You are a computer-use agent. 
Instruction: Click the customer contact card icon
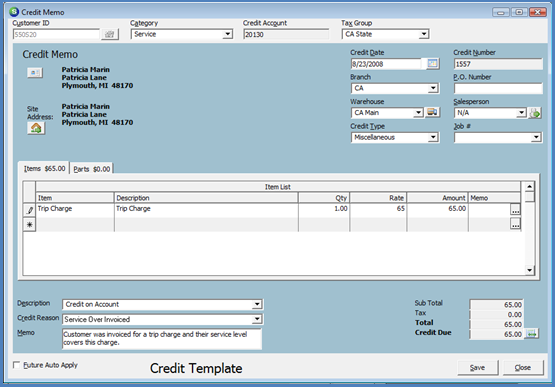coord(35,73)
